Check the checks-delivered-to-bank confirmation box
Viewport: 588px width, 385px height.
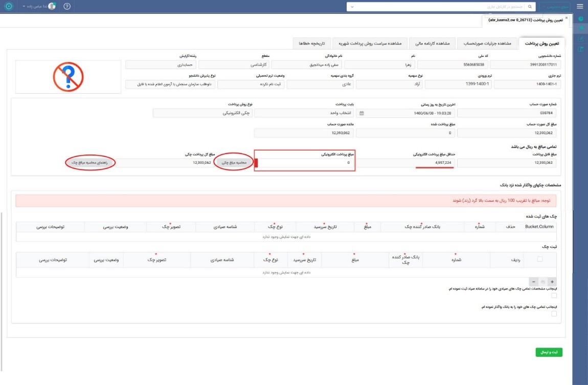pos(554,314)
